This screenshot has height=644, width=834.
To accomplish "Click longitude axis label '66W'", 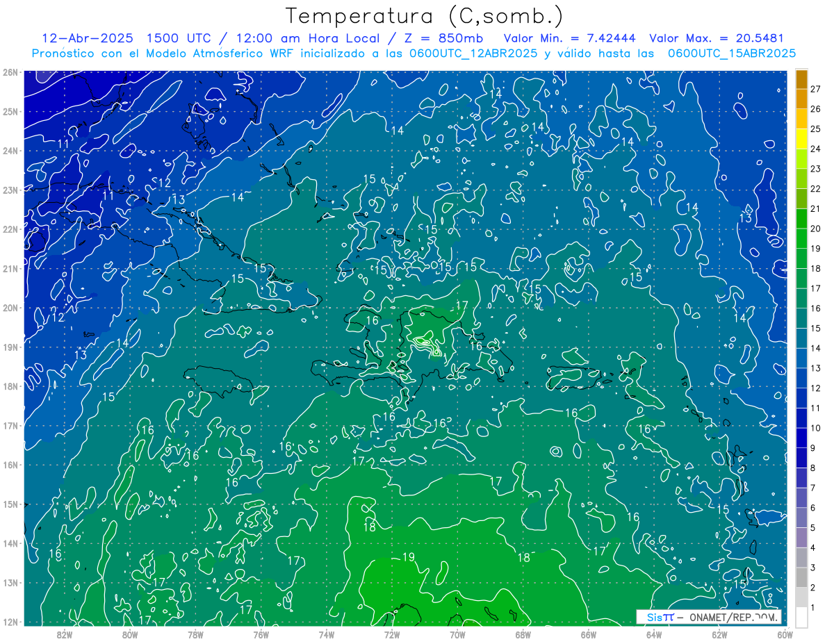I will tap(588, 634).
